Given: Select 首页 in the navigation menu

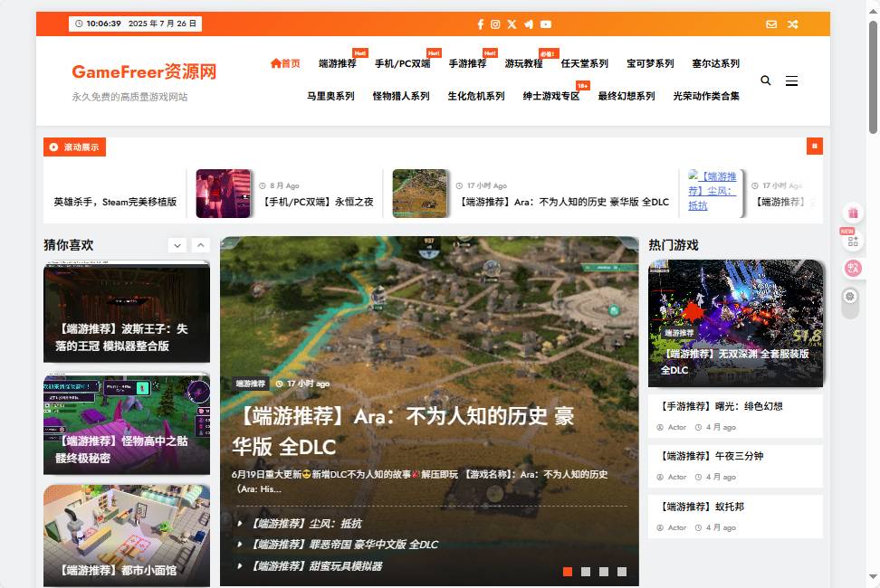Looking at the screenshot, I should coord(285,63).
